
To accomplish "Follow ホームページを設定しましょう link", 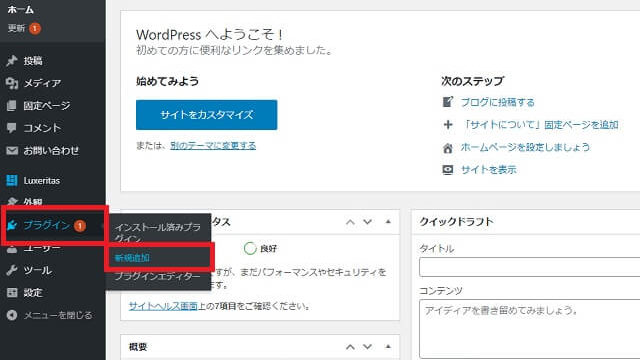I will coord(525,147).
